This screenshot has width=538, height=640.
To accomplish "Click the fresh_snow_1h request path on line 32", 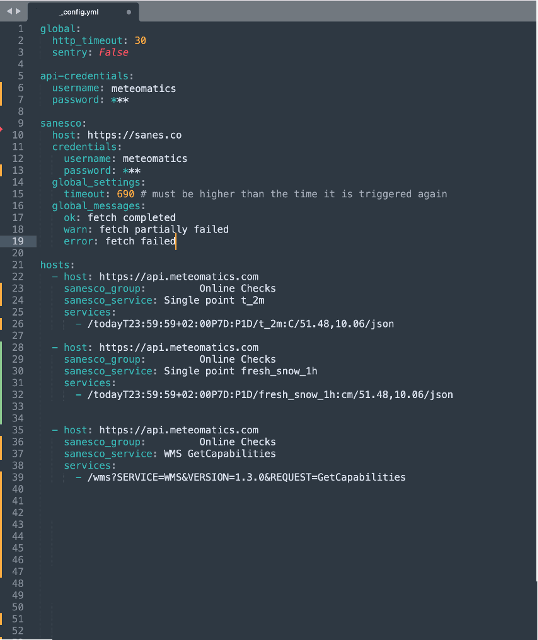I will pos(270,395).
